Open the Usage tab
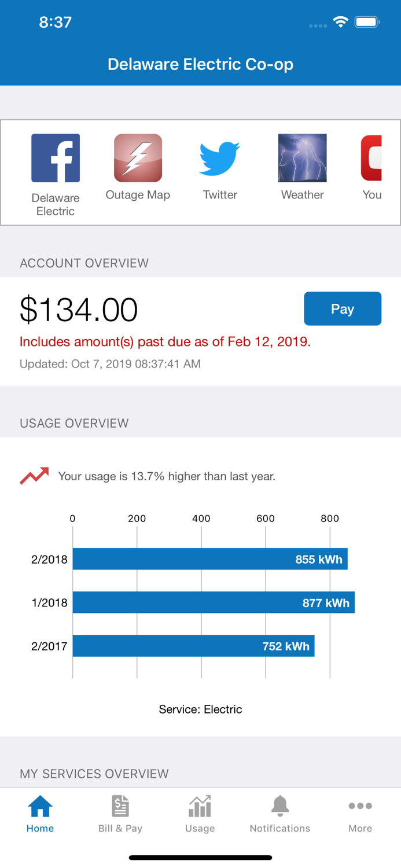The image size is (401, 868). pos(200,814)
